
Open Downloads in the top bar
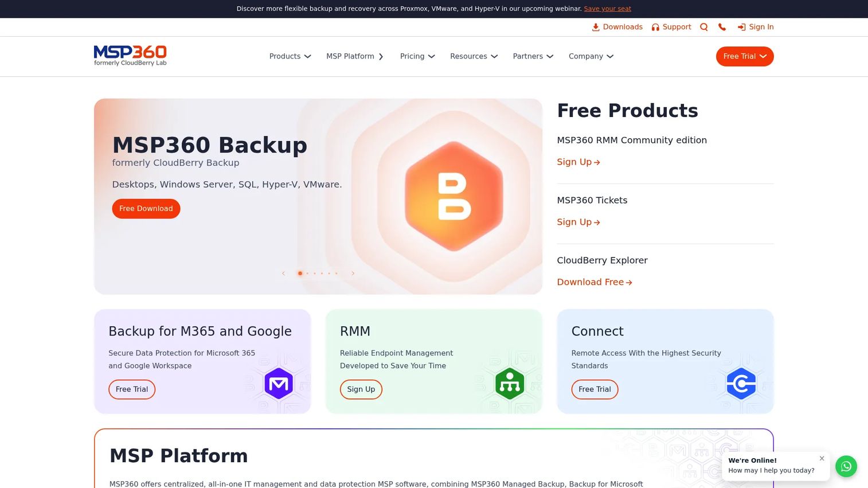pyautogui.click(x=617, y=27)
